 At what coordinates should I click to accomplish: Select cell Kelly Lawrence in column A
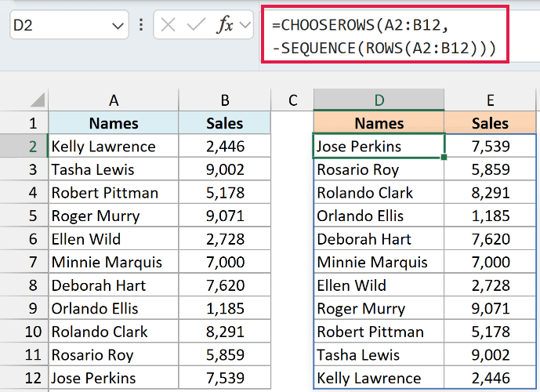(114, 146)
